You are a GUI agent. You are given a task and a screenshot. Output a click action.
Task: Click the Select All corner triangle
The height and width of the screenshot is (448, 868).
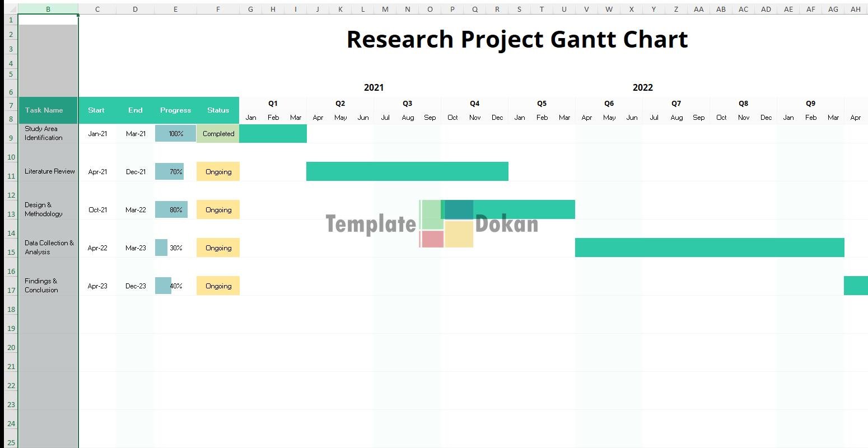(x=11, y=10)
